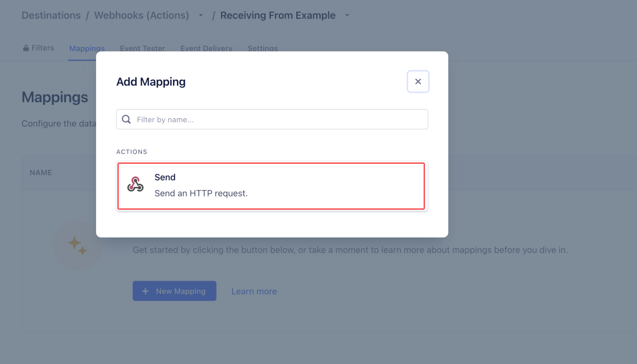Choose the Send action title
The height and width of the screenshot is (364, 637).
pos(165,177)
